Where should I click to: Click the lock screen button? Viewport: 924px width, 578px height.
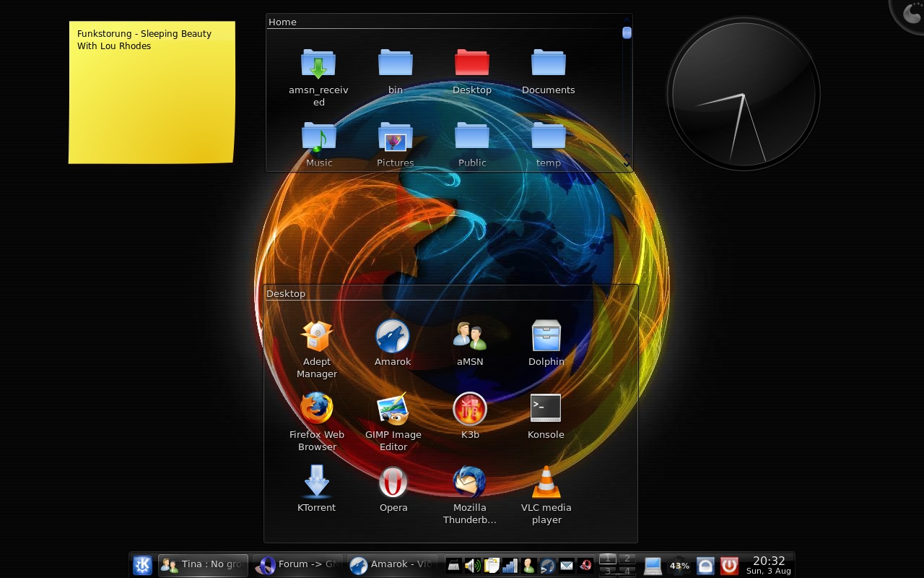click(705, 566)
